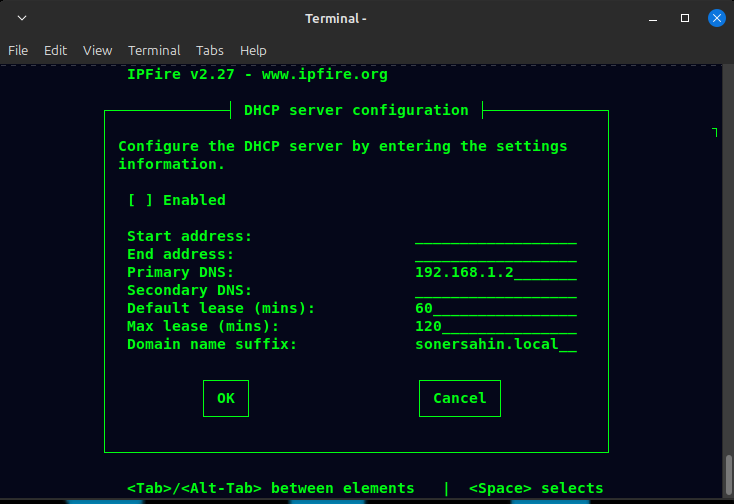Click the Primary DNS label

click(x=180, y=272)
